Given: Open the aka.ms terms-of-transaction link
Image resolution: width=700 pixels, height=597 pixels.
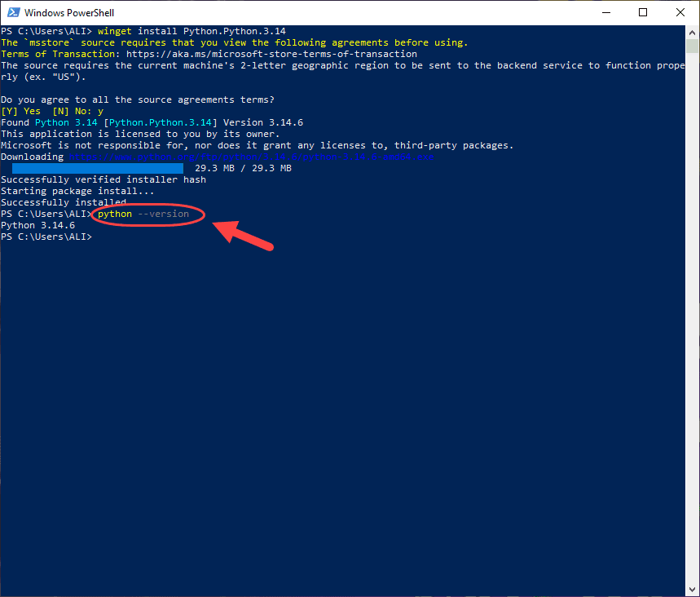Looking at the screenshot, I should click(x=271, y=54).
